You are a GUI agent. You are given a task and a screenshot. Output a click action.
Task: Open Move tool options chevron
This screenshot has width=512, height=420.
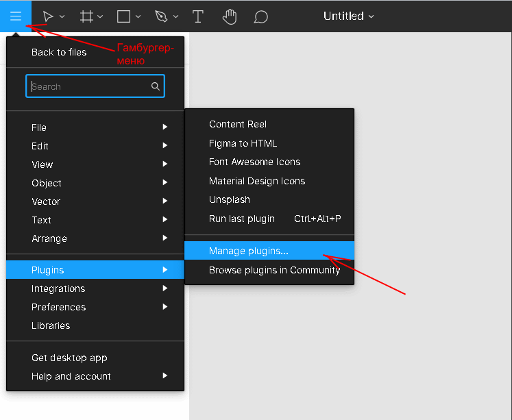point(62,16)
